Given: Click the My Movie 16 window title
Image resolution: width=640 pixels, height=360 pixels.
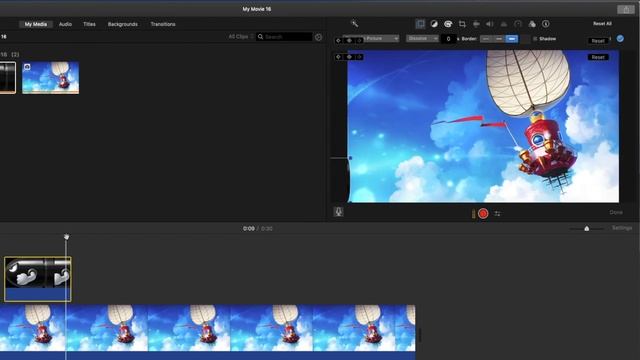Looking at the screenshot, I should [x=257, y=9].
